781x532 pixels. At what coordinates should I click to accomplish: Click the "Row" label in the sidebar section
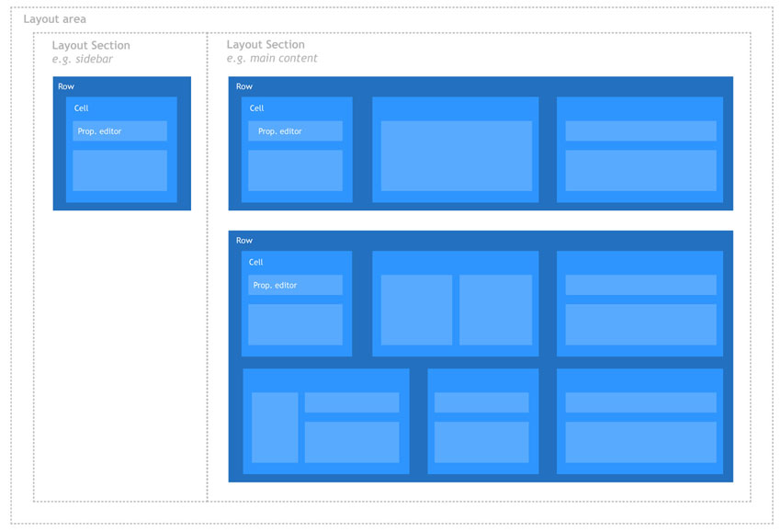point(66,86)
